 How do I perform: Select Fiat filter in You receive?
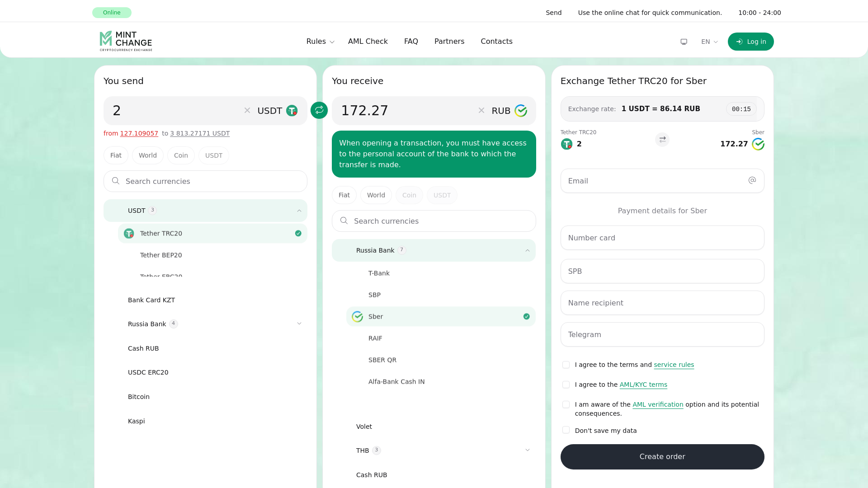pyautogui.click(x=344, y=195)
